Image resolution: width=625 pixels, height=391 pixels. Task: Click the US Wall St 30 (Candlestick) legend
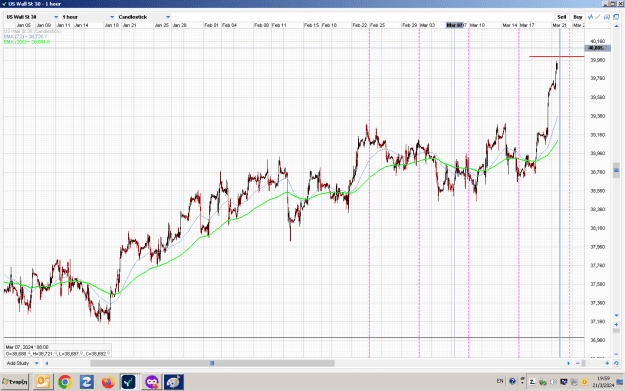coord(33,31)
